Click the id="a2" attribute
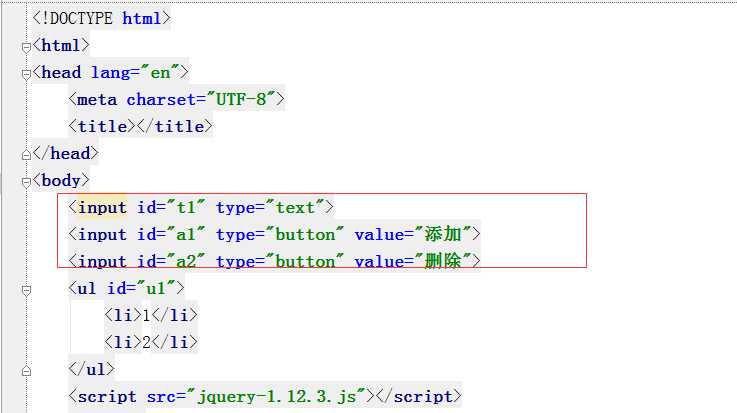Image resolution: width=737 pixels, height=413 pixels. 171,261
